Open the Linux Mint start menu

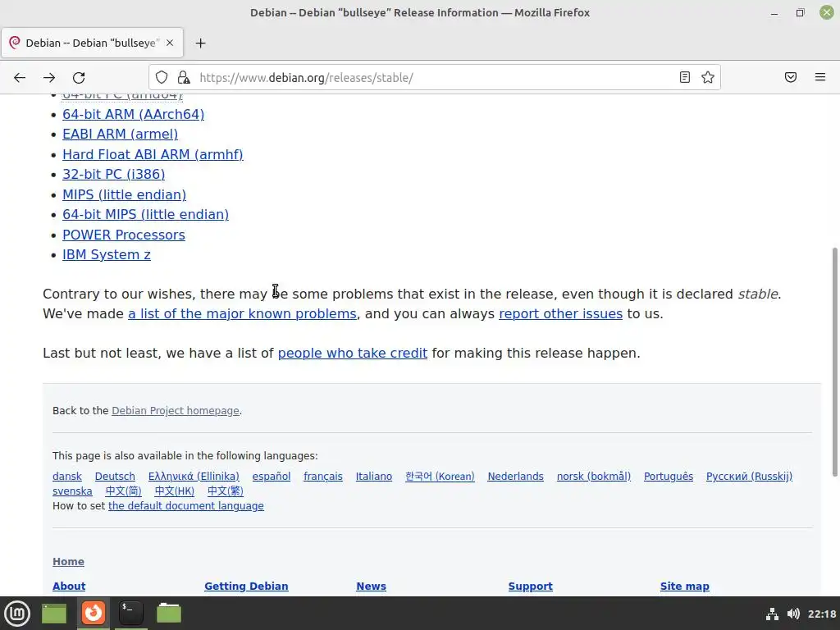coord(17,613)
